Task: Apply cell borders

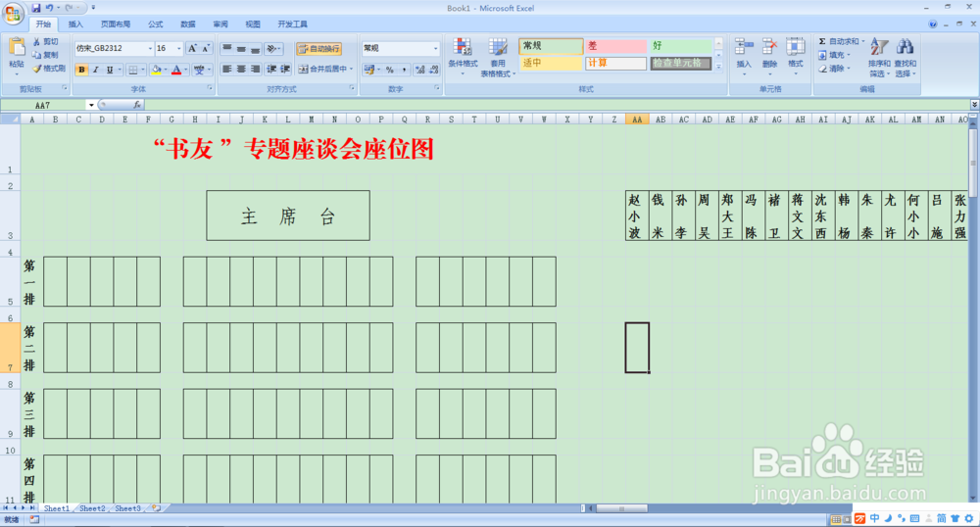Action: [132, 70]
